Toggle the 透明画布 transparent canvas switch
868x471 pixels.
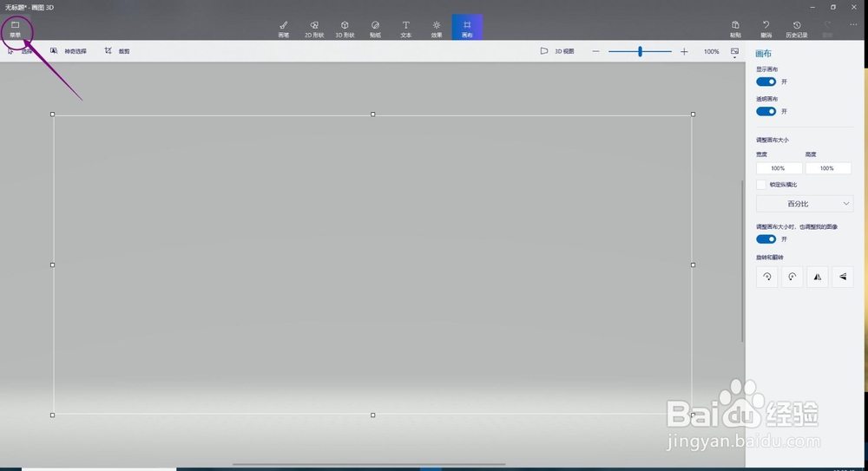(766, 111)
